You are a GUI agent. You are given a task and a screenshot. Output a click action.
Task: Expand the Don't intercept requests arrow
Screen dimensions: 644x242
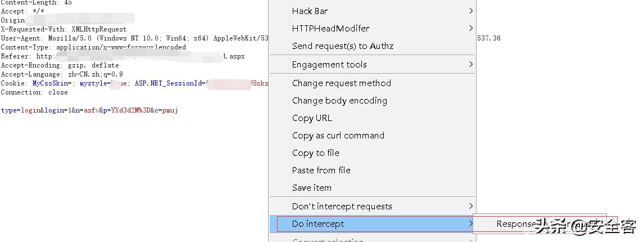tap(471, 207)
